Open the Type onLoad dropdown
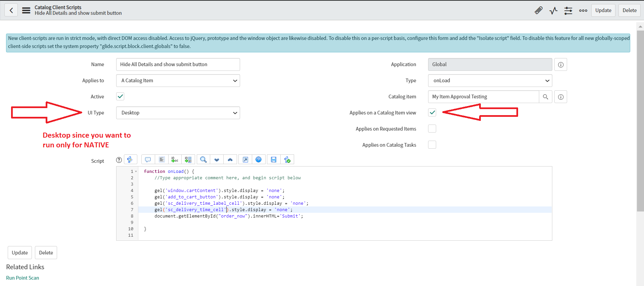The image size is (644, 286). (490, 81)
